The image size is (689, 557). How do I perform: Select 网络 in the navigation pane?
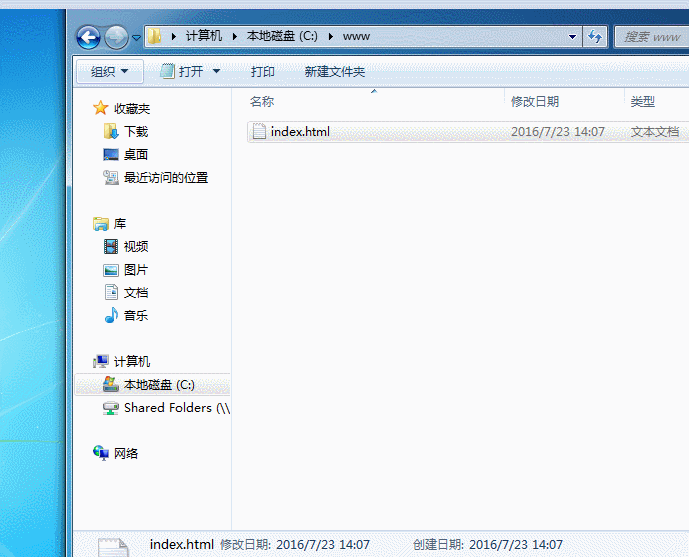click(126, 453)
